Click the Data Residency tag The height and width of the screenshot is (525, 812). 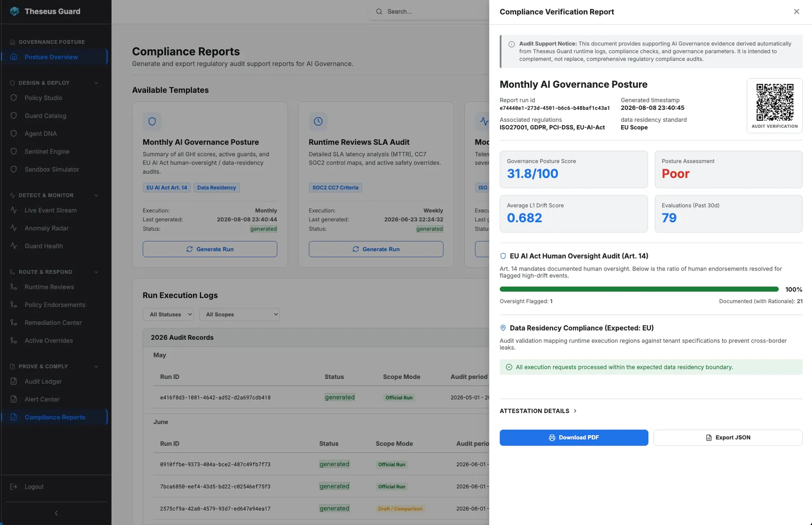click(217, 188)
